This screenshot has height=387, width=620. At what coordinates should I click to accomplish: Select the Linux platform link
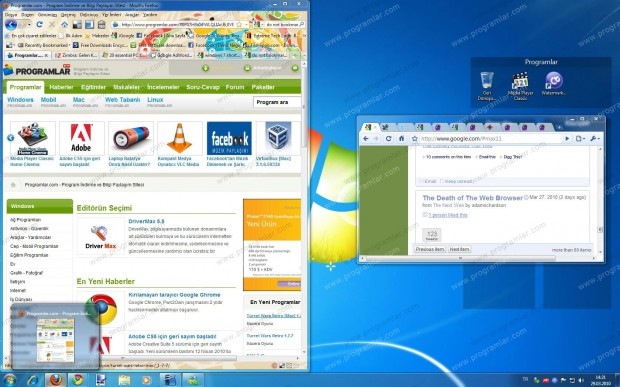coord(155,100)
